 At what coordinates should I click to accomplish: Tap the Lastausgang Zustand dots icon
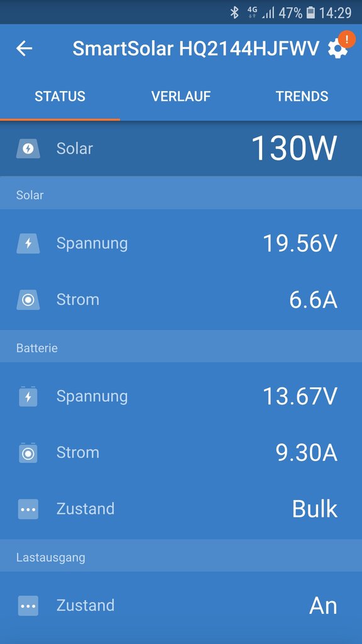(28, 606)
